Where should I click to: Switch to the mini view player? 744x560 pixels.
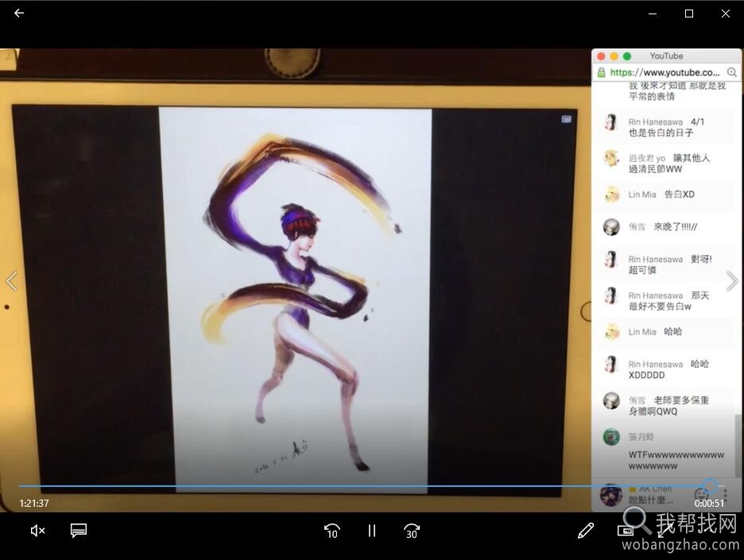(626, 531)
